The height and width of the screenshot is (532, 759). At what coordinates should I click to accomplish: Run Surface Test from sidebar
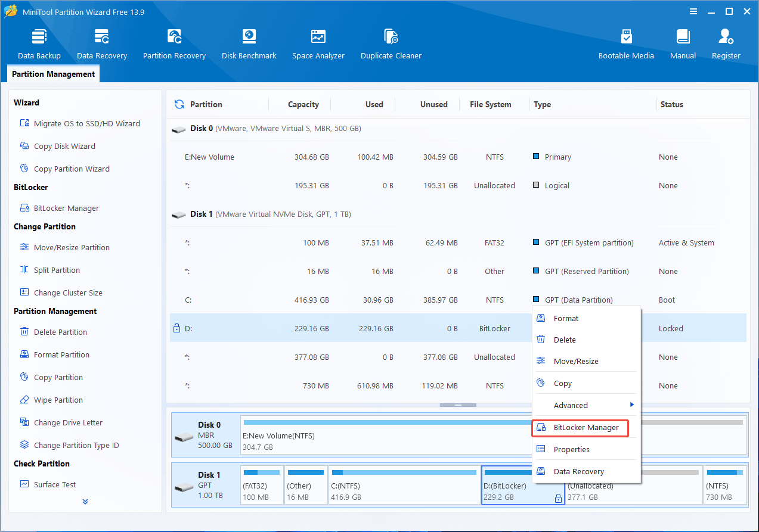(x=48, y=484)
